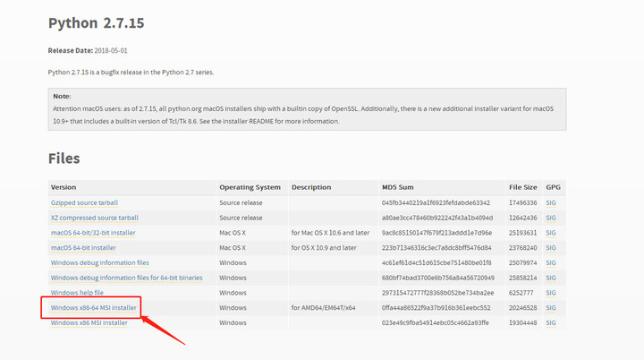This screenshot has height=360, width=644.
Task: Select MD5 sum 680bf74bad3700e6b756a84a56720949
Action: (x=438, y=278)
